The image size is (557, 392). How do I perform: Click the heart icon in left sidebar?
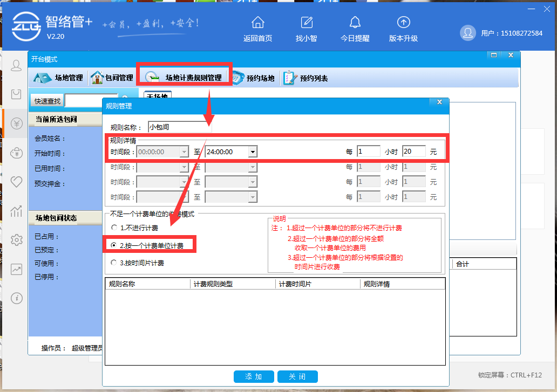click(x=17, y=182)
